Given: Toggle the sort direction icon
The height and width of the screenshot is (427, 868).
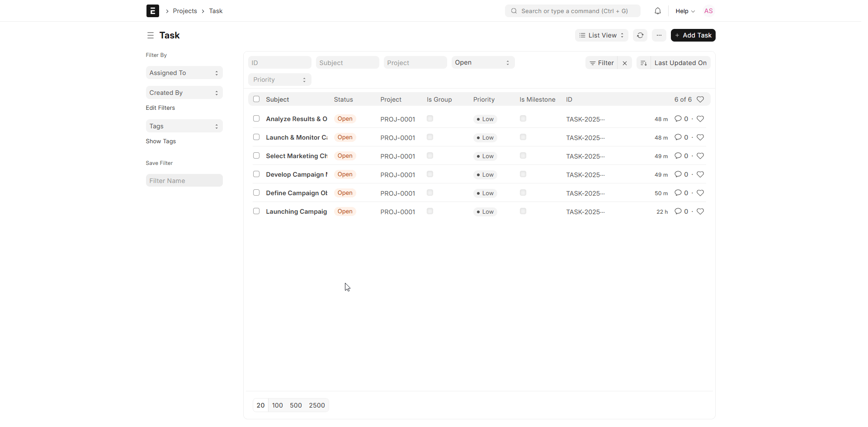Looking at the screenshot, I should point(643,63).
